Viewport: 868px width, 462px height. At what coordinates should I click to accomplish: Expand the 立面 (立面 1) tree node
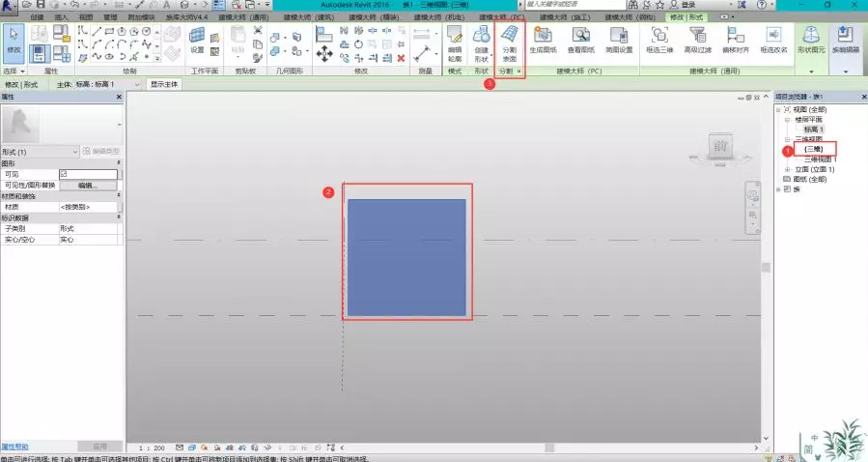787,169
